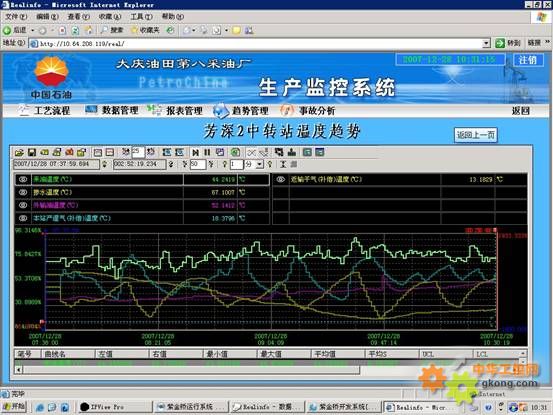Click the 返回上一页 button
553x415 pixels.
[476, 135]
